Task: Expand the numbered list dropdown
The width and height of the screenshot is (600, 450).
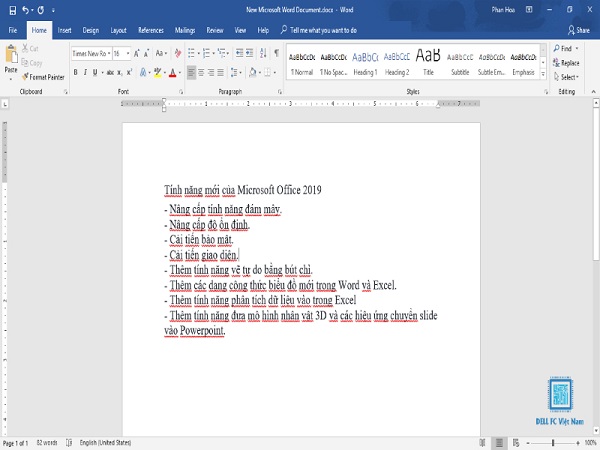Action: [x=213, y=53]
